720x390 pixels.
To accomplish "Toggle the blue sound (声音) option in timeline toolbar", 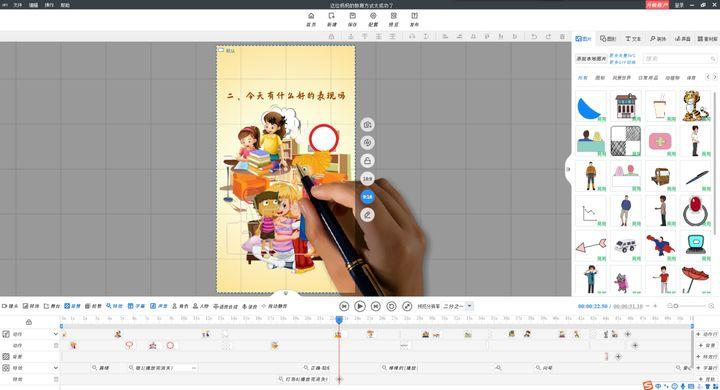I will 159,306.
